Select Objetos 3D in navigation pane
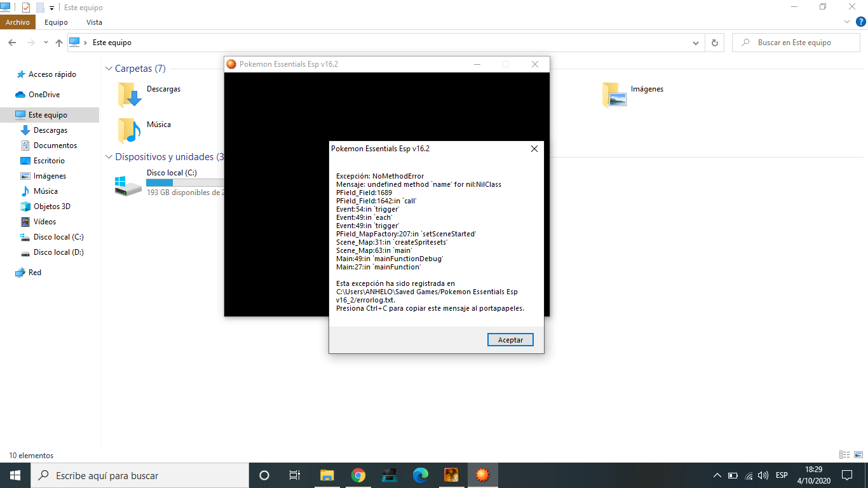868x488 pixels. [x=51, y=207]
